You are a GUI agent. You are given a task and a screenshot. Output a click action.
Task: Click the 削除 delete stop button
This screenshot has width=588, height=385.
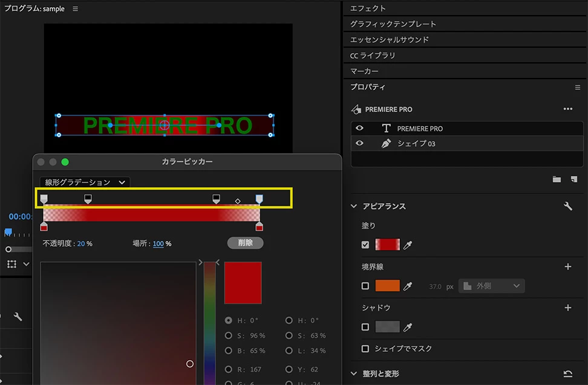click(x=245, y=243)
